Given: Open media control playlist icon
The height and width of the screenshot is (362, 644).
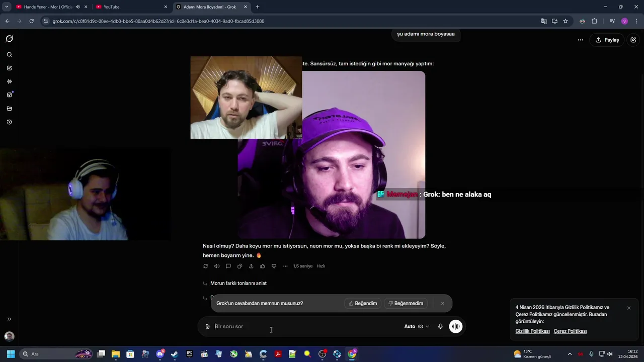Looking at the screenshot, I should point(612,21).
